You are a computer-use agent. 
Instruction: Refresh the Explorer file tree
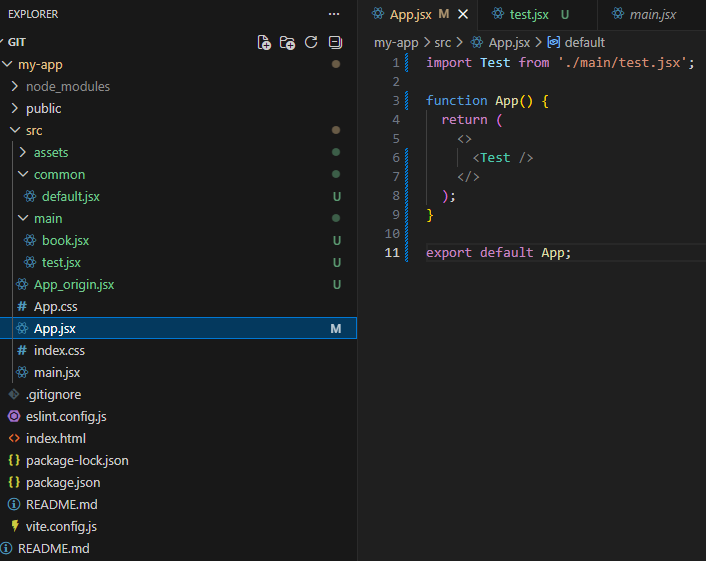311,42
